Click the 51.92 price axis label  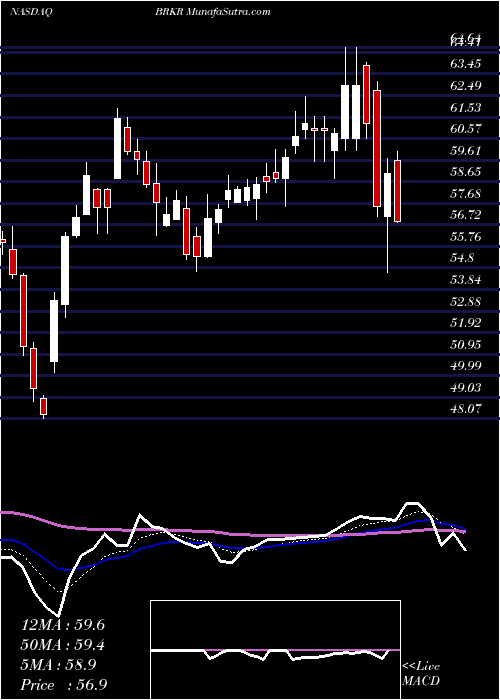pos(466,322)
